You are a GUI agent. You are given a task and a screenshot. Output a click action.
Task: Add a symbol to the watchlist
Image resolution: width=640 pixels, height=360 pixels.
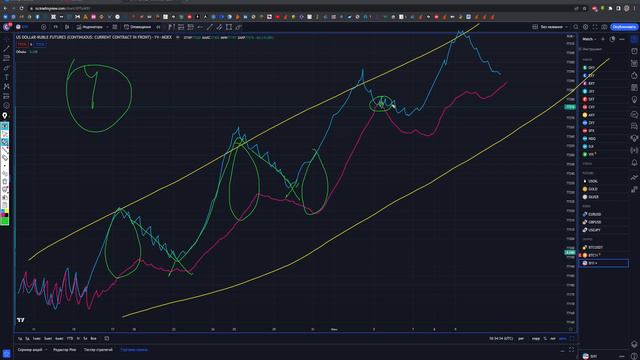(603, 39)
